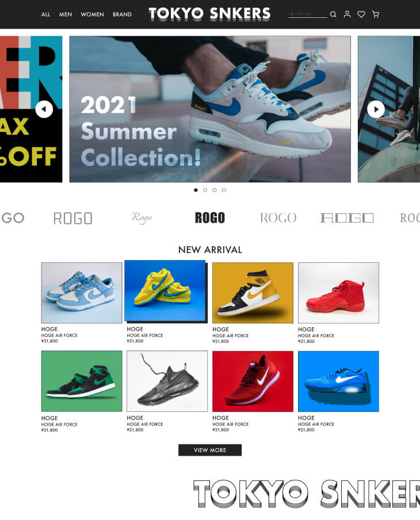The width and height of the screenshot is (420, 520).
Task: Click the VIEW MORE button
Action: [x=210, y=450]
